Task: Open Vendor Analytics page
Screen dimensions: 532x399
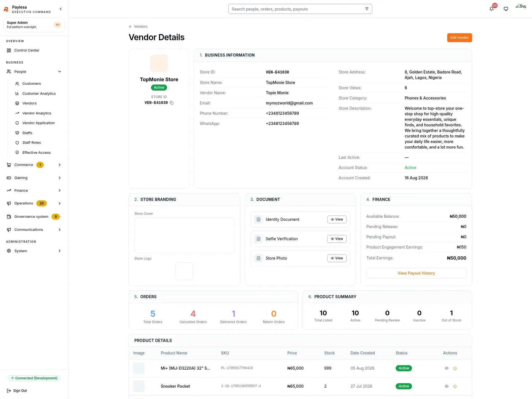Action: [x=37, y=113]
